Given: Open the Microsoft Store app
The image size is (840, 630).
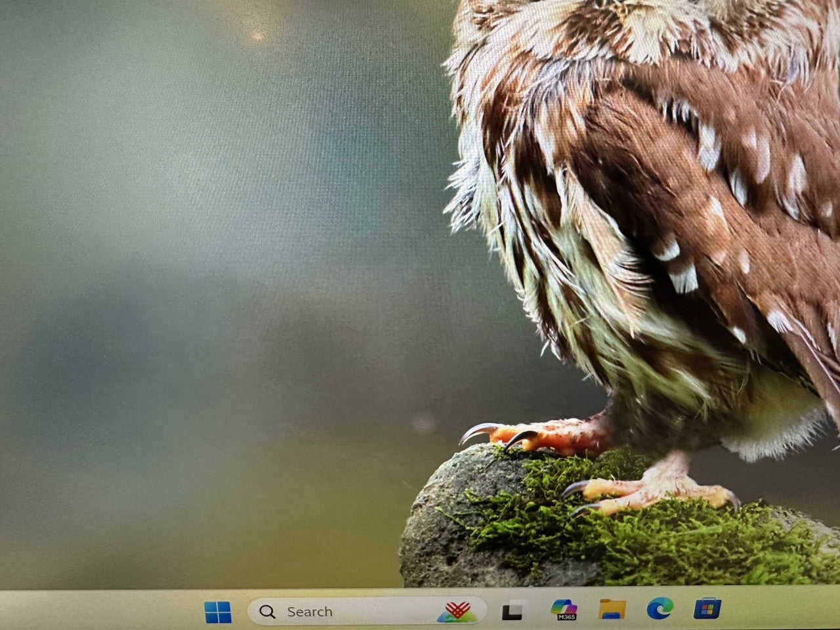Looking at the screenshot, I should pos(707,608).
